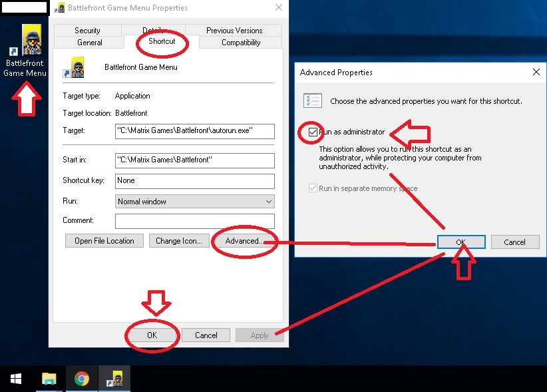The width and height of the screenshot is (547, 392).
Task: Switch to the Security tab
Action: pyautogui.click(x=88, y=31)
